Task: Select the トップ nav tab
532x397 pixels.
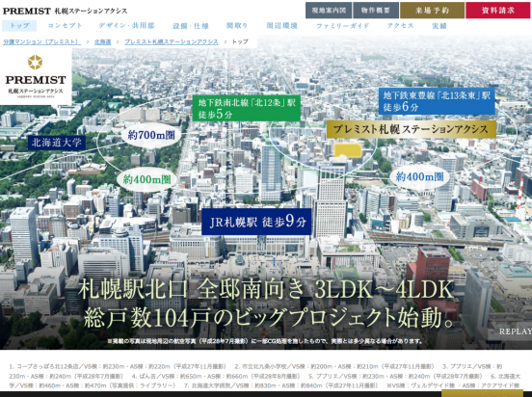Action: [19, 26]
